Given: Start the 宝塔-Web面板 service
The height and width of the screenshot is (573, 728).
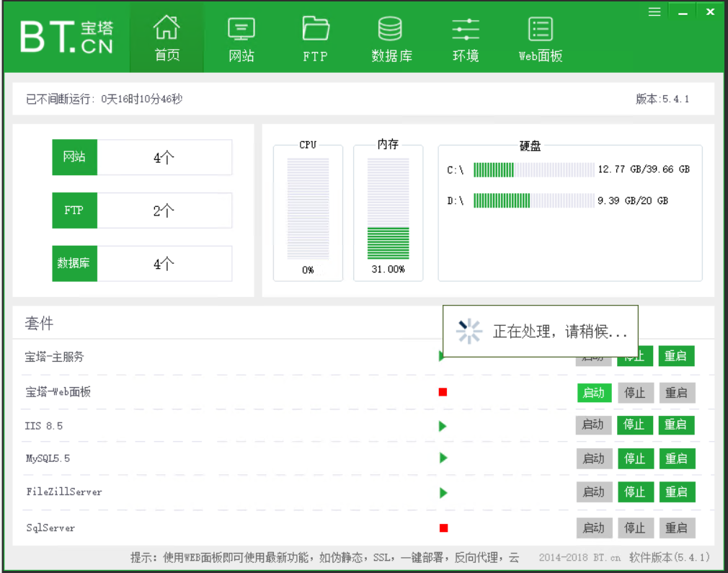Looking at the screenshot, I should coord(594,393).
